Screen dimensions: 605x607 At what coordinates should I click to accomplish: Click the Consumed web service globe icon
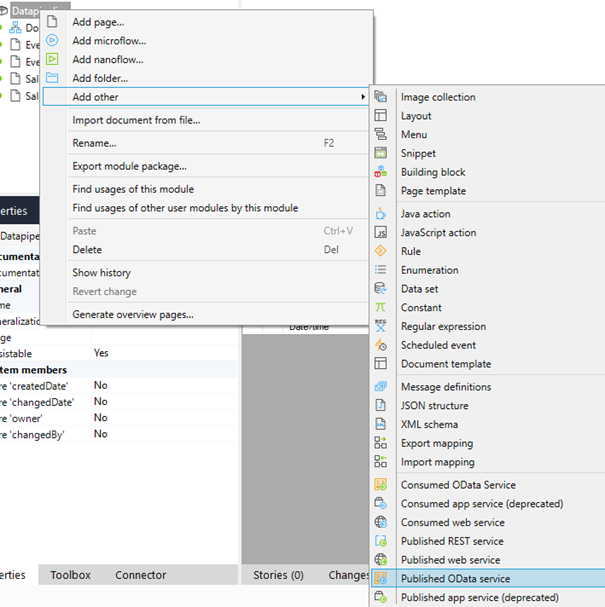click(x=380, y=522)
